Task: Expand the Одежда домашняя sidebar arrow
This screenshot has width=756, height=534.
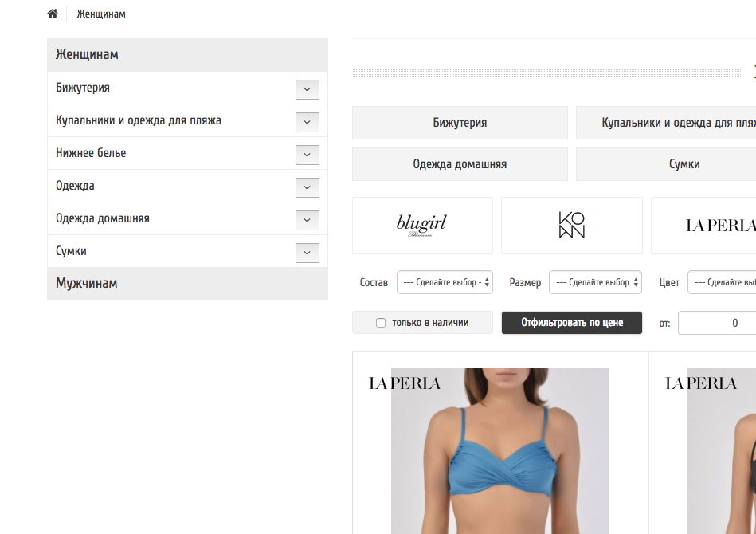Action: tap(307, 221)
